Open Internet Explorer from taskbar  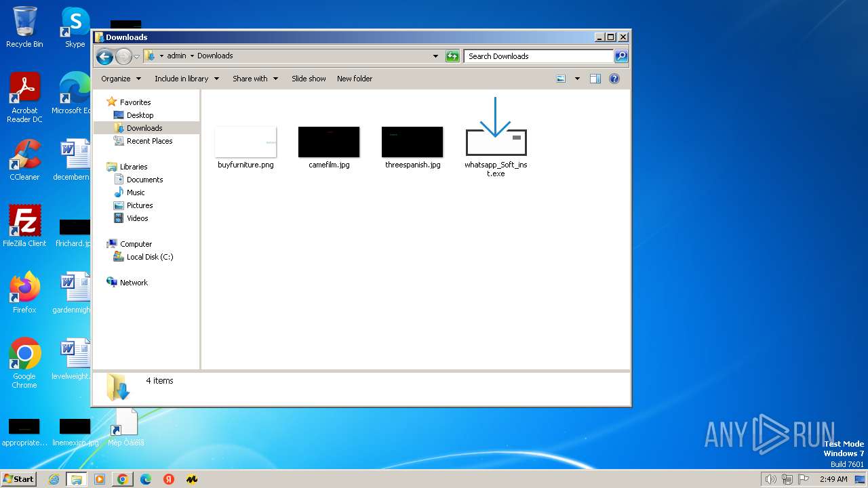pos(54,479)
